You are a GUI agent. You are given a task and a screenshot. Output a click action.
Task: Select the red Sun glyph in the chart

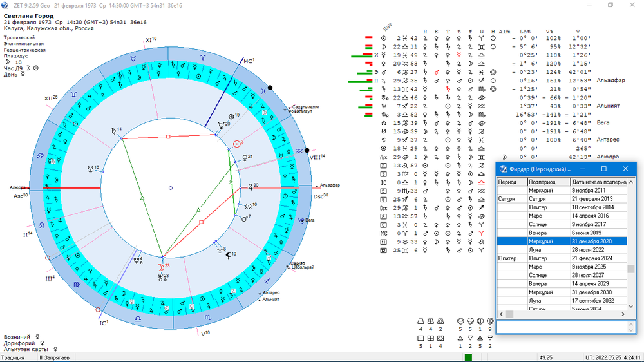pyautogui.click(x=236, y=144)
